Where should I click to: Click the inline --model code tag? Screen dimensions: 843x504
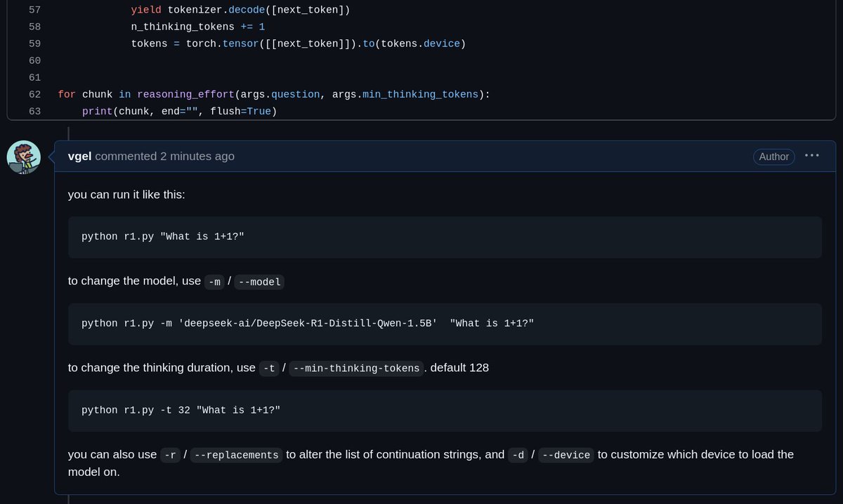point(261,282)
